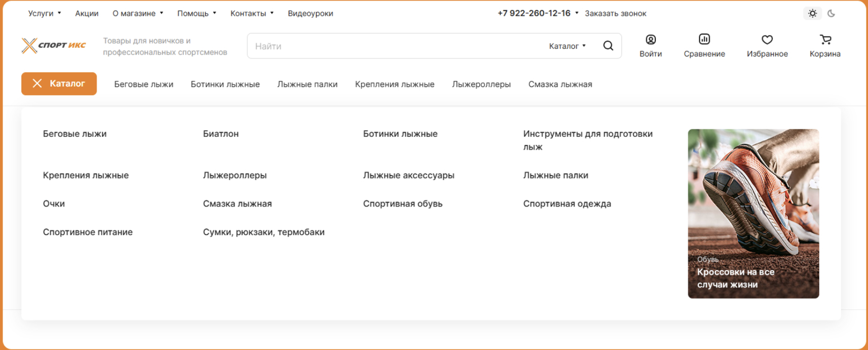868x350 pixels.
Task: Expand the phone number dropdown arrow
Action: pyautogui.click(x=577, y=13)
